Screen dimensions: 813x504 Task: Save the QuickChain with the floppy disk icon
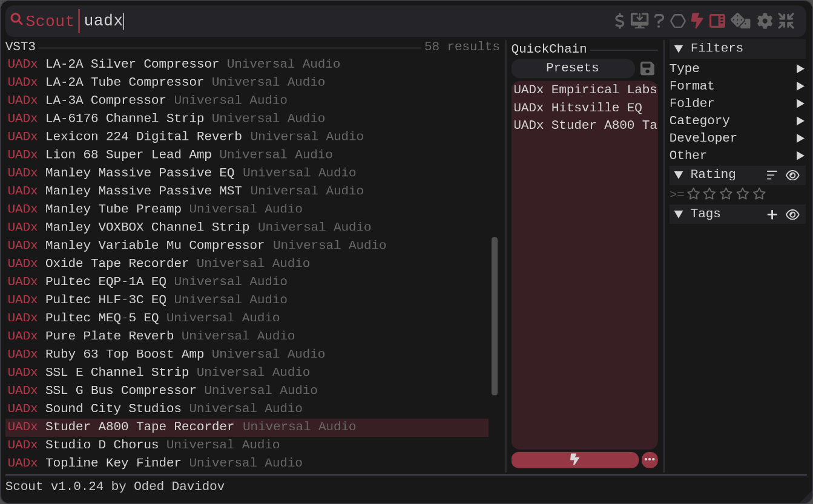[647, 68]
